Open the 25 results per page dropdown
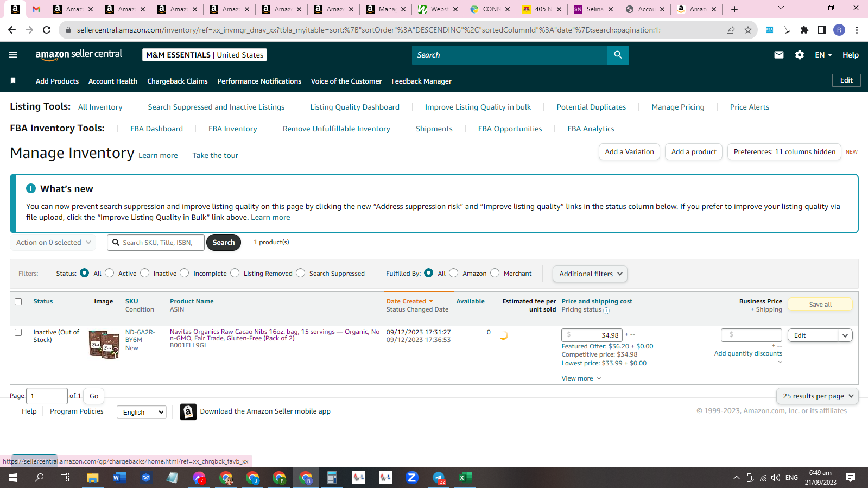This screenshot has width=868, height=488. tap(818, 396)
